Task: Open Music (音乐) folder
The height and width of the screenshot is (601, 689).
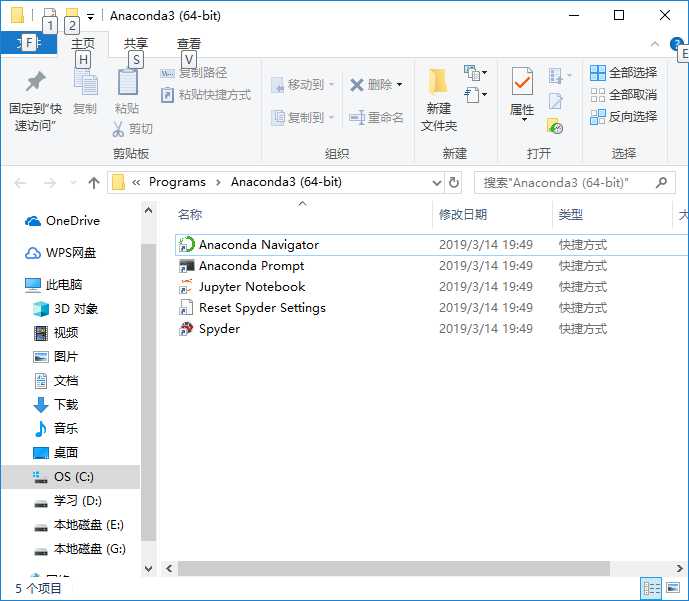Action: click(56, 428)
